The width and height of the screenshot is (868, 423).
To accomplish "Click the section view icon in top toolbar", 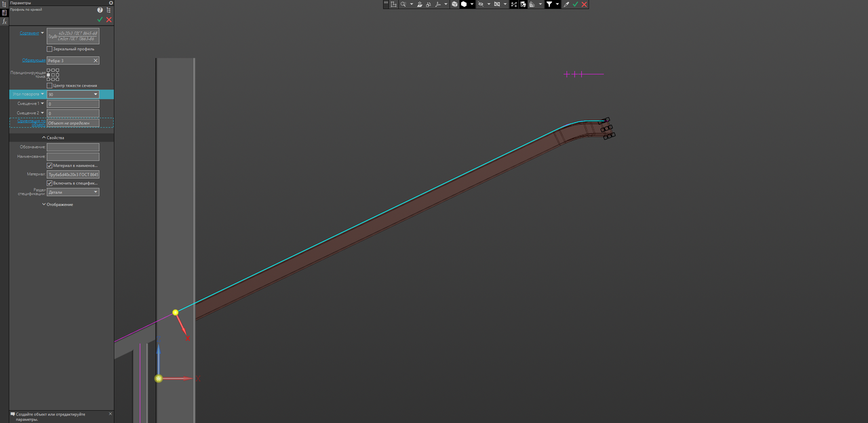I will tap(497, 4).
